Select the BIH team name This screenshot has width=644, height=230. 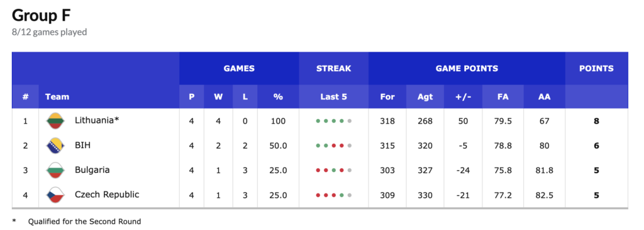(x=82, y=145)
